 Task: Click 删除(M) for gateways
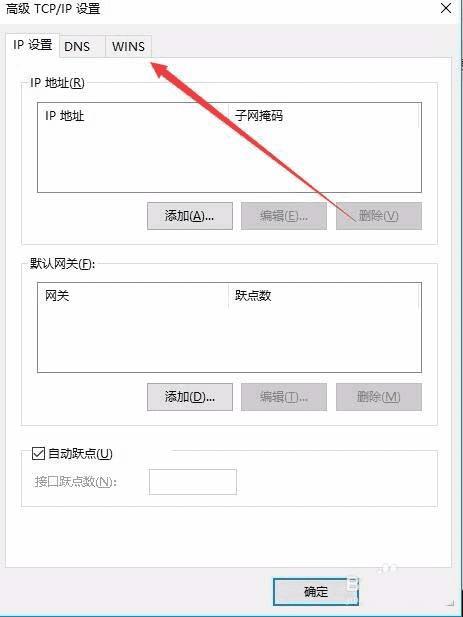[x=378, y=397]
